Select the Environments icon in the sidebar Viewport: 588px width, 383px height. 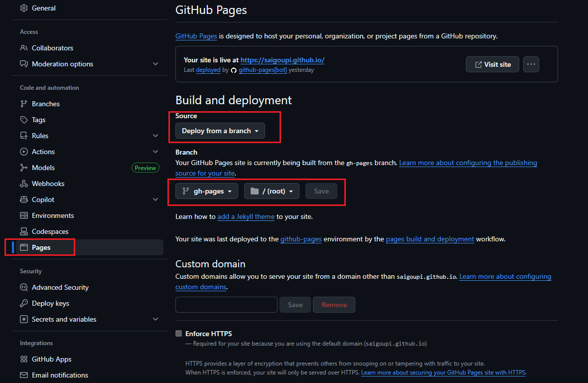22,215
